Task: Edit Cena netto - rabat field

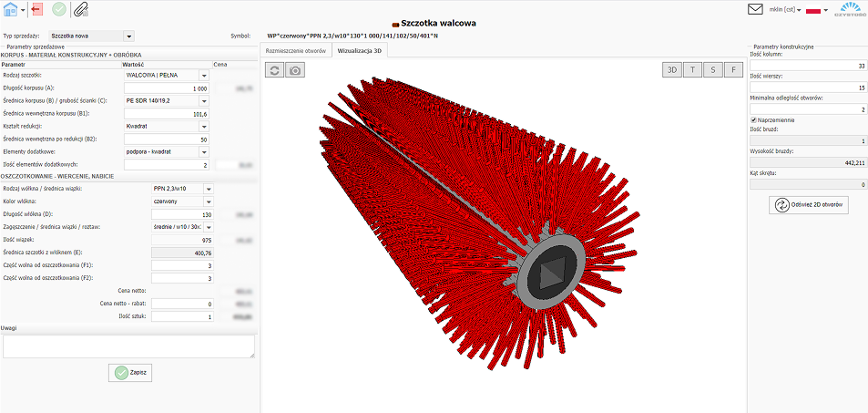Action: [x=183, y=304]
